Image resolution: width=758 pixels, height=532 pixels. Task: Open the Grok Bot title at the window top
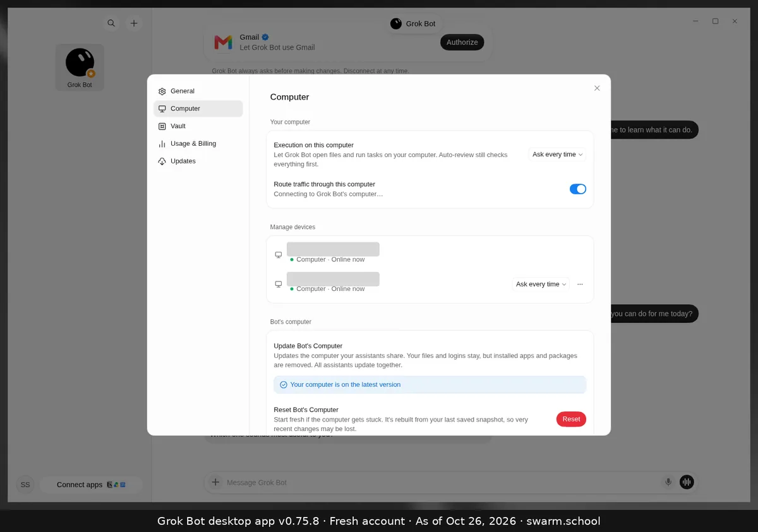(413, 23)
